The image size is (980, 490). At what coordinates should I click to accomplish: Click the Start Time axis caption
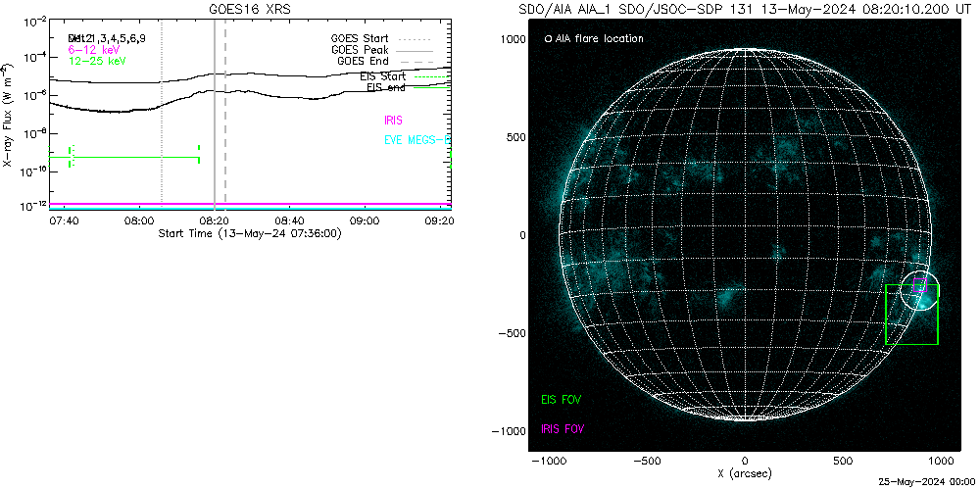click(x=250, y=234)
